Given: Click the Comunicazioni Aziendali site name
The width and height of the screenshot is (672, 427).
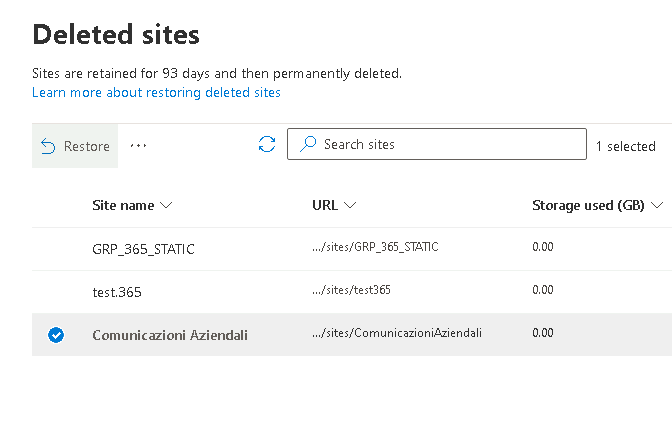Looking at the screenshot, I should click(x=170, y=335).
